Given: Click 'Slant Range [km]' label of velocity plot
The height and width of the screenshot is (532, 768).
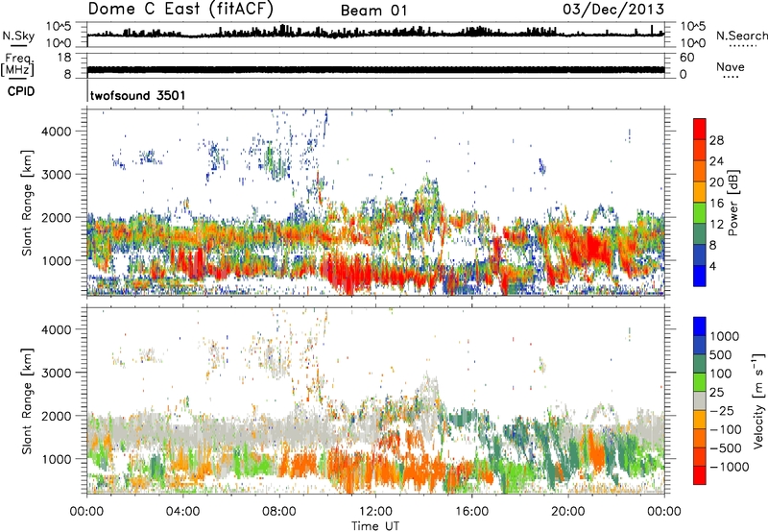Looking at the screenshot, I should coord(27,400).
